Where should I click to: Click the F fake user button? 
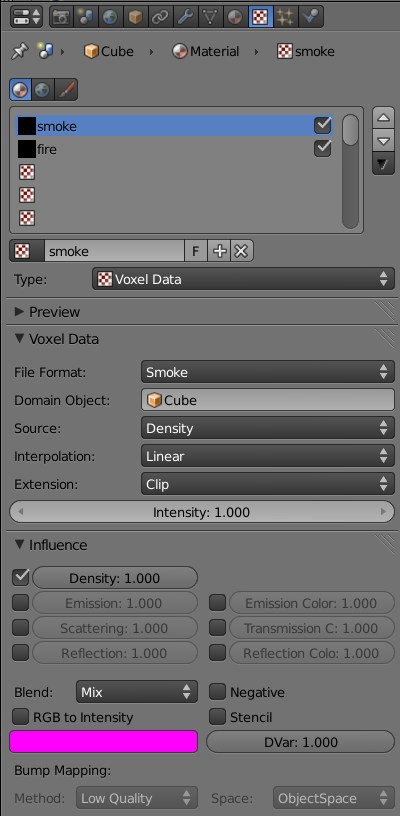pos(196,251)
